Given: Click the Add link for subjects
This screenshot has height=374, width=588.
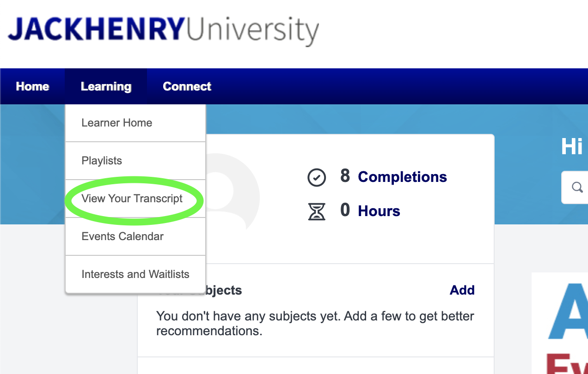Looking at the screenshot, I should click(x=462, y=290).
